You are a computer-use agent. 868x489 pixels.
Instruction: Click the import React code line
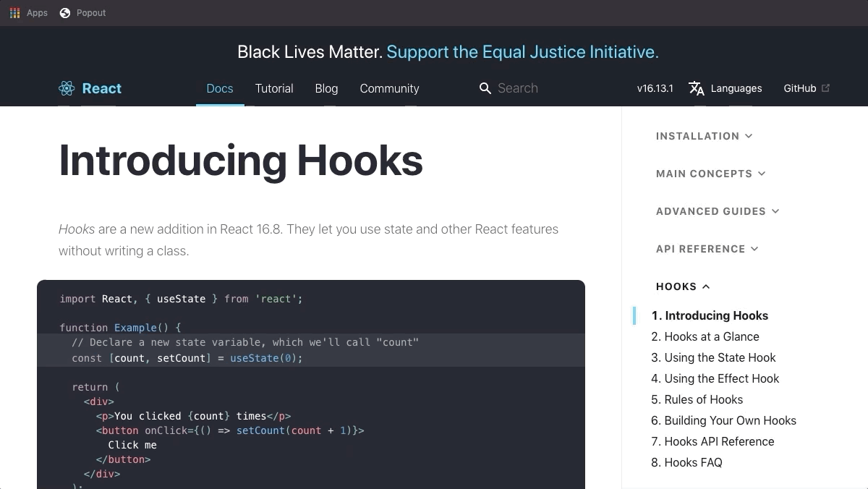pyautogui.click(x=181, y=299)
